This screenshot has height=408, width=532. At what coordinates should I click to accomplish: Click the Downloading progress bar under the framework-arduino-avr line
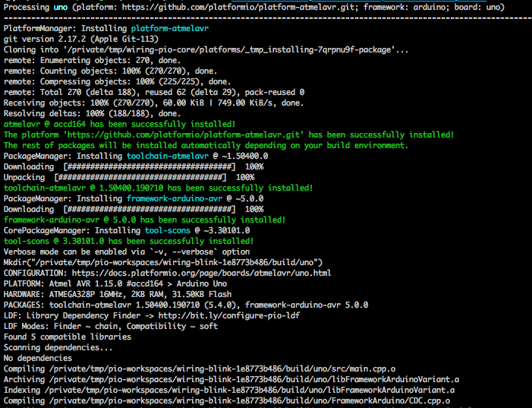point(150,209)
